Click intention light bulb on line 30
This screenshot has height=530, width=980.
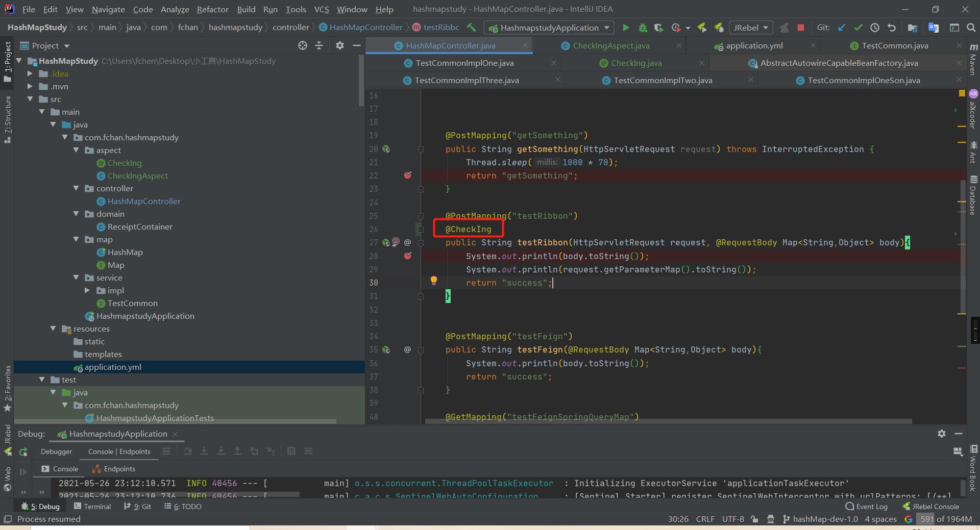(434, 280)
